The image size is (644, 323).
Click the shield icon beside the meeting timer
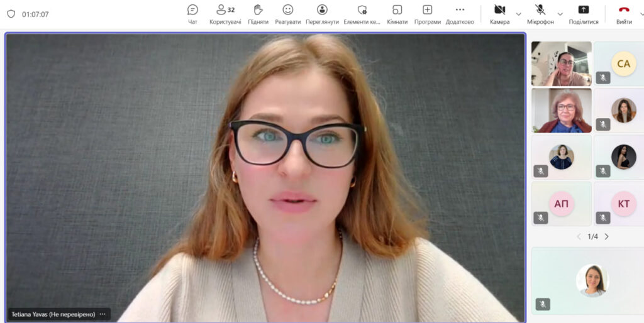pos(11,14)
